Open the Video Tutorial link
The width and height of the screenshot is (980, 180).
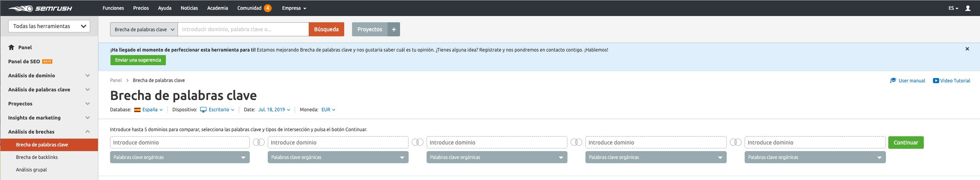[x=955, y=81]
